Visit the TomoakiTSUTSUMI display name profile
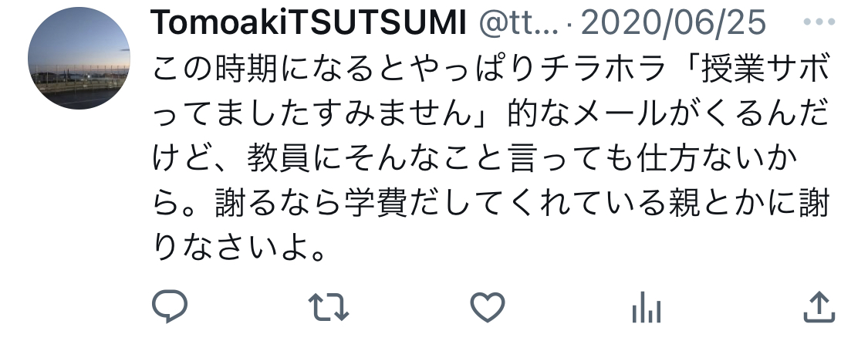The image size is (868, 341). click(x=309, y=22)
